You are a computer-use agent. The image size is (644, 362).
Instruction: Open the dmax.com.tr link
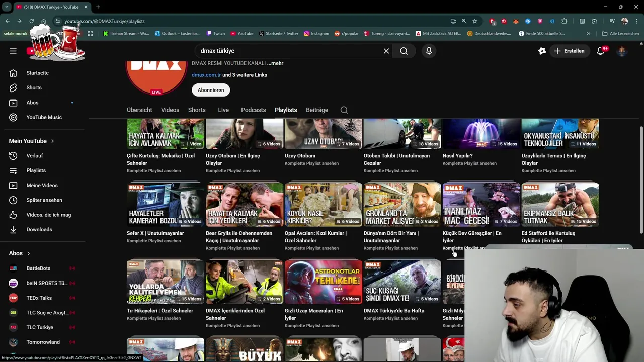[206, 75]
